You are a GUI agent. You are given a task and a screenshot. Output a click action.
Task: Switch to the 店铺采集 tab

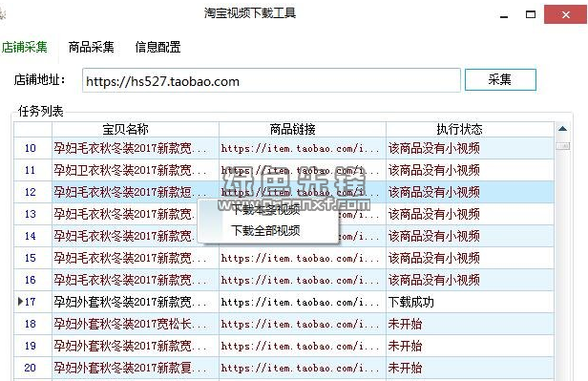25,47
